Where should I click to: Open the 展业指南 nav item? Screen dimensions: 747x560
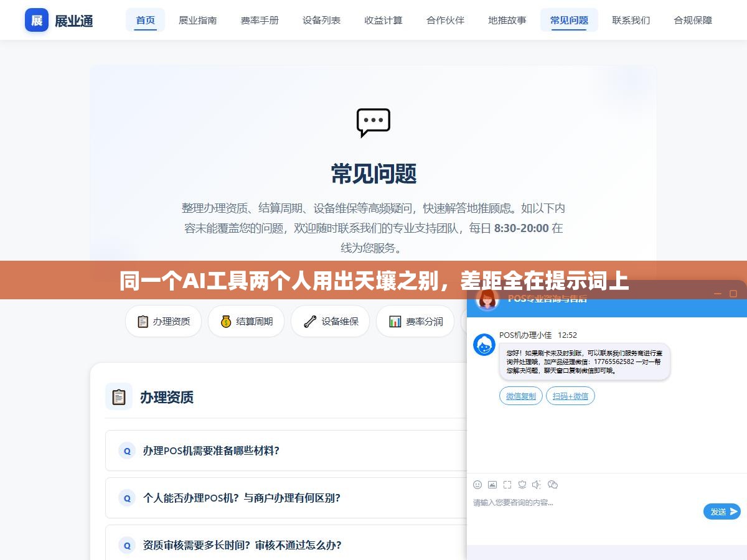point(198,20)
